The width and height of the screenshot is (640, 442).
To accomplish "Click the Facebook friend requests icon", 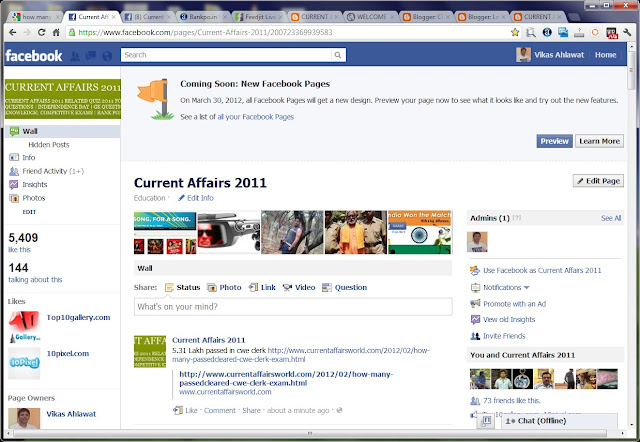I will coord(76,56).
